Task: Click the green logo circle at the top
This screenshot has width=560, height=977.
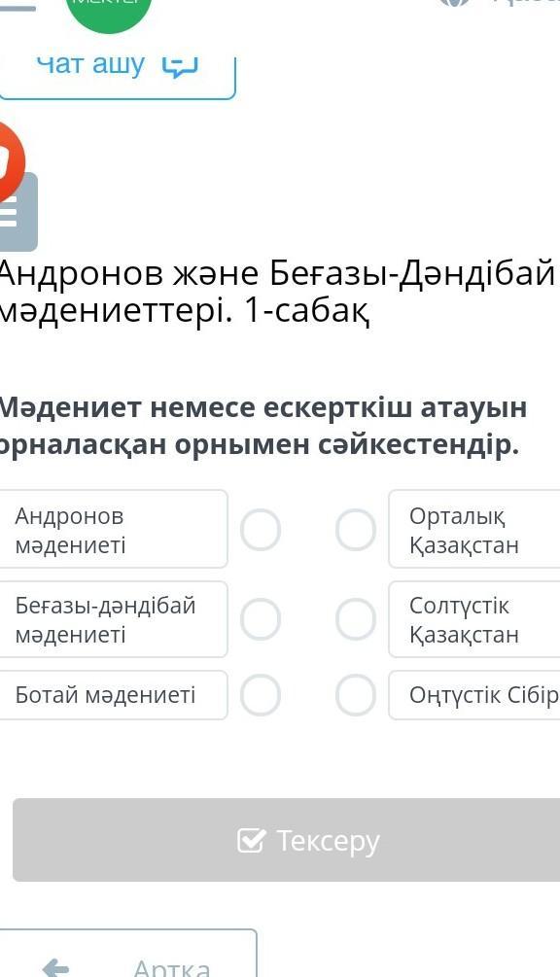Action: [110, 10]
